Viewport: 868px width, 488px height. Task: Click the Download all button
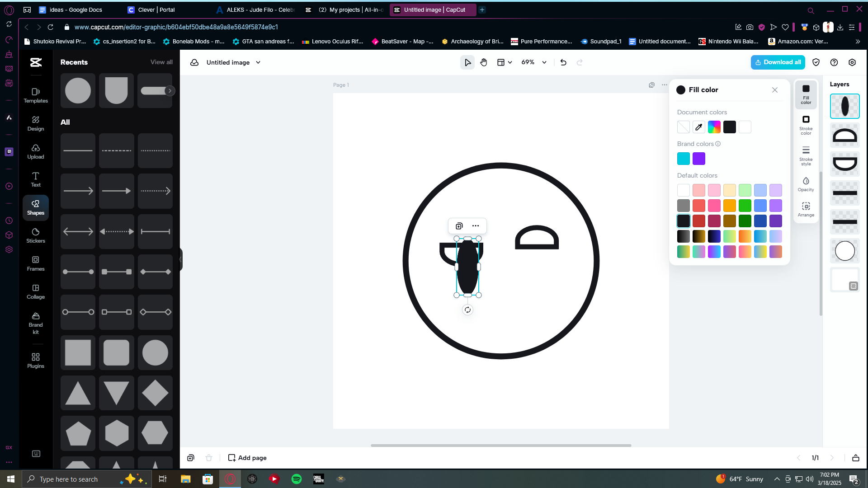tap(778, 62)
